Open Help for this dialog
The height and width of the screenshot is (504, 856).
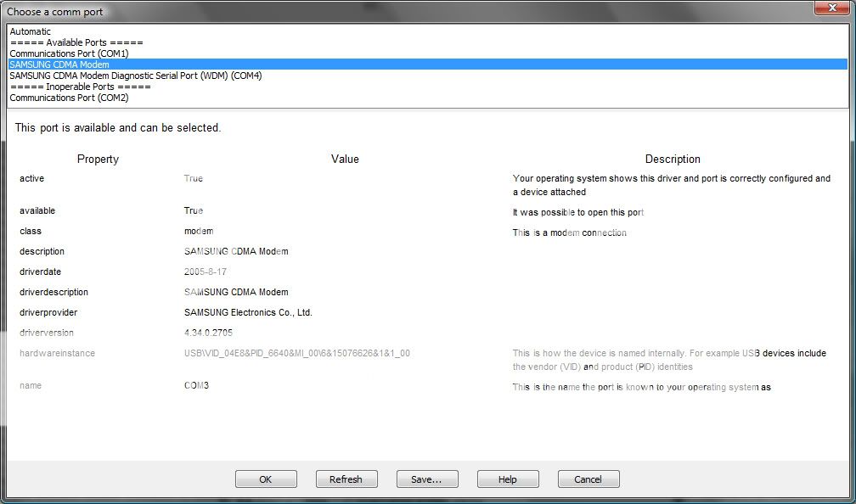508,479
